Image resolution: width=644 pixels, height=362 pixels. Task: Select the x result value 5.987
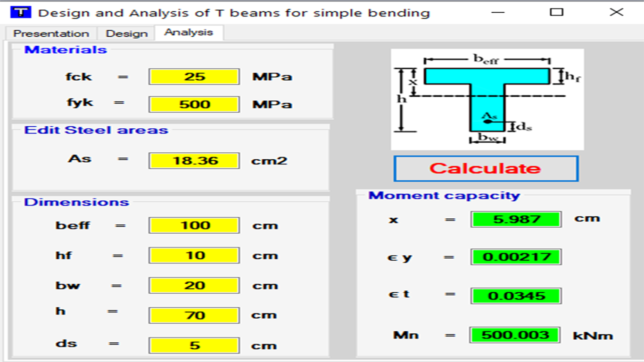tap(516, 219)
